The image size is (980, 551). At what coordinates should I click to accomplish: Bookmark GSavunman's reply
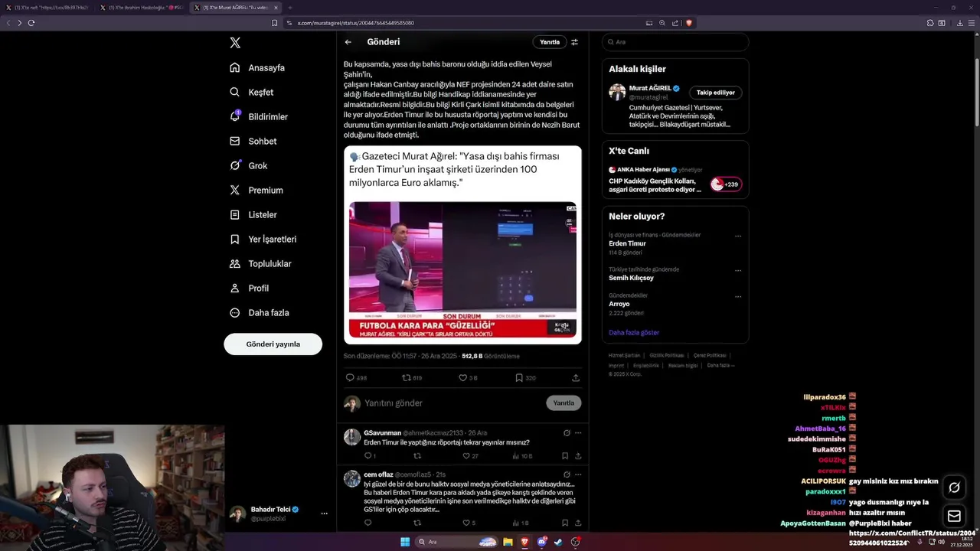pos(565,455)
